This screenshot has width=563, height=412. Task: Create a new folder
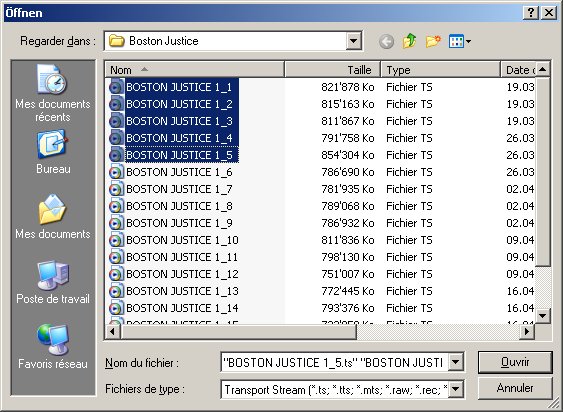click(x=433, y=41)
